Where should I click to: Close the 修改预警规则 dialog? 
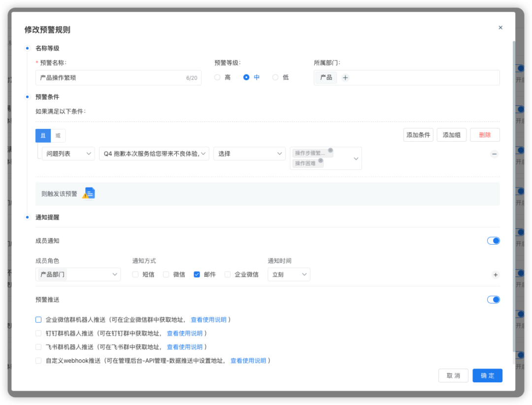click(x=500, y=28)
